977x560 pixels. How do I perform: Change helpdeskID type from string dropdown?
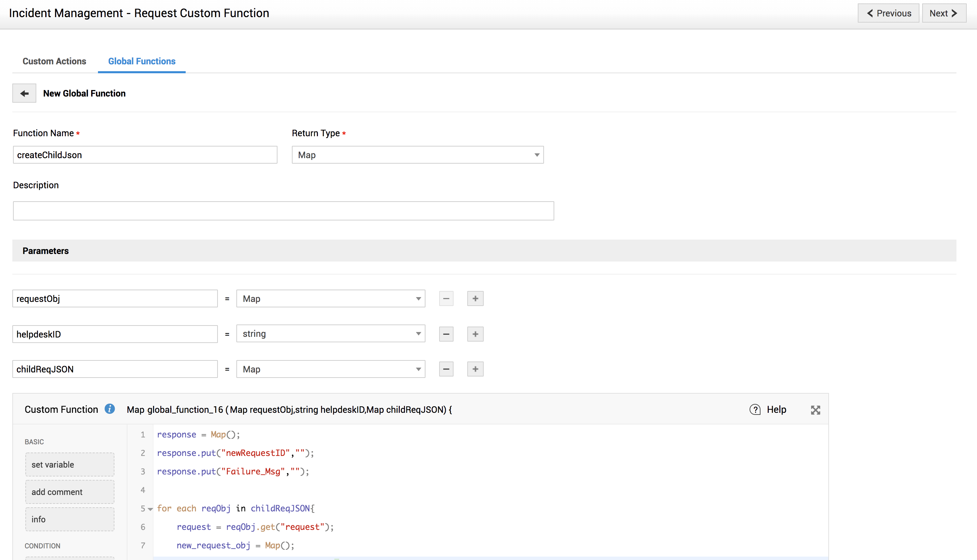(x=331, y=334)
